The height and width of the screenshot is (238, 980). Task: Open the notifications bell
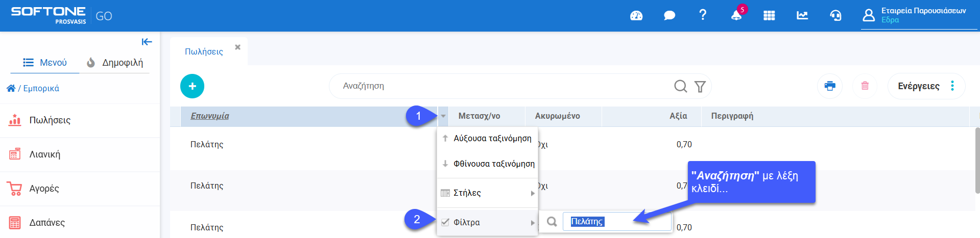point(736,16)
